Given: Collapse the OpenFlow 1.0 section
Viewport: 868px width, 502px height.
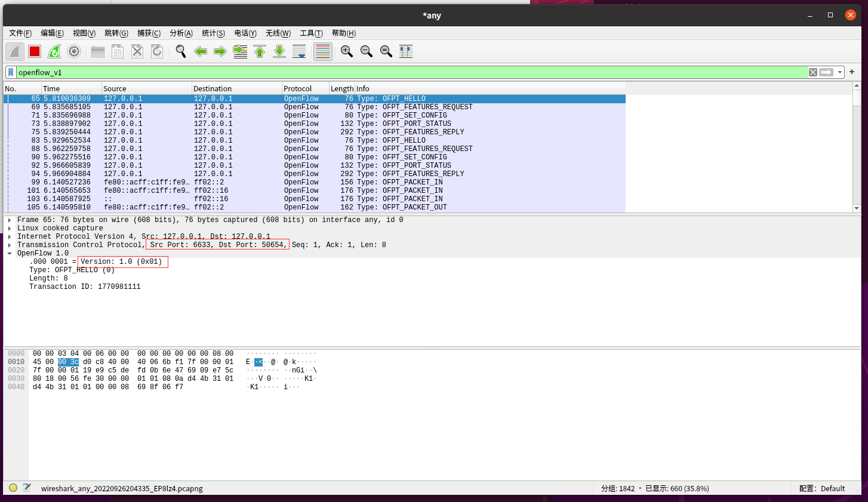Looking at the screenshot, I should [x=10, y=254].
